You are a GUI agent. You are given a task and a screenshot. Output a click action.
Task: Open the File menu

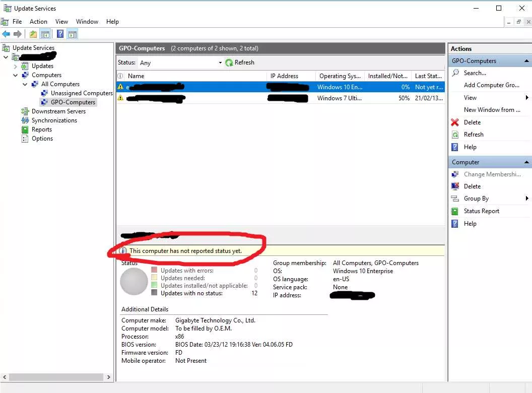tap(17, 21)
